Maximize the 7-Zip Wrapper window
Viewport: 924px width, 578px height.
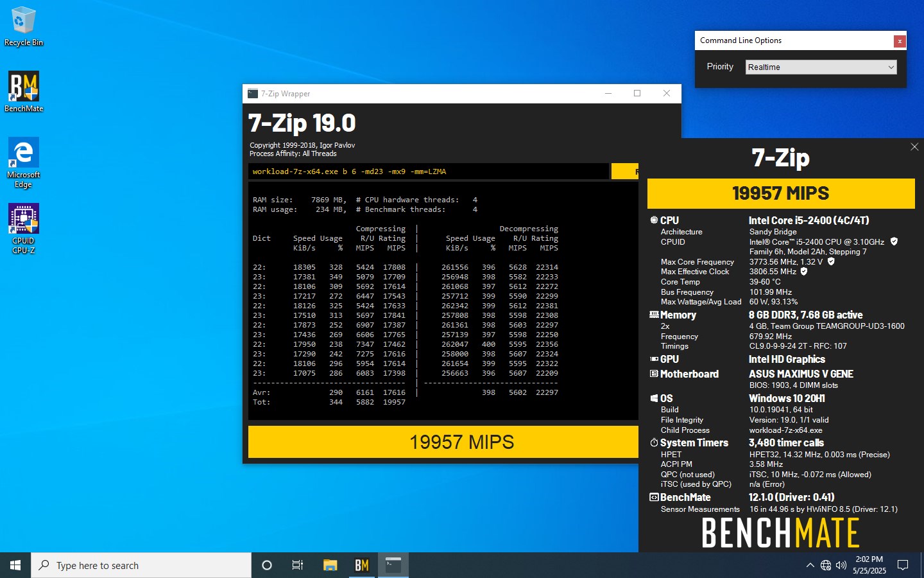click(637, 94)
